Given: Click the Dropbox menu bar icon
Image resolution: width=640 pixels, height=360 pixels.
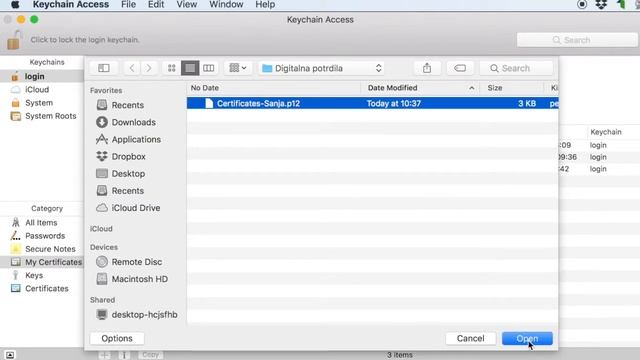Looking at the screenshot, I should [601, 4].
